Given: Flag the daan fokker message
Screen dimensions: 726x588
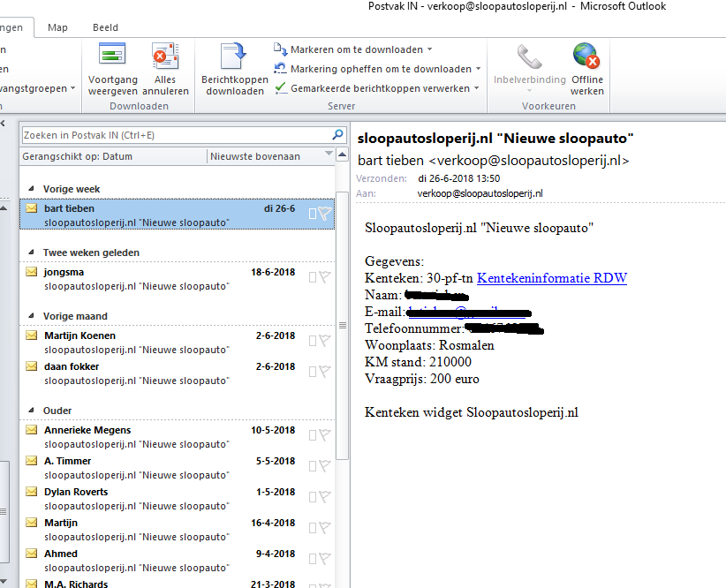Looking at the screenshot, I should pos(325,372).
